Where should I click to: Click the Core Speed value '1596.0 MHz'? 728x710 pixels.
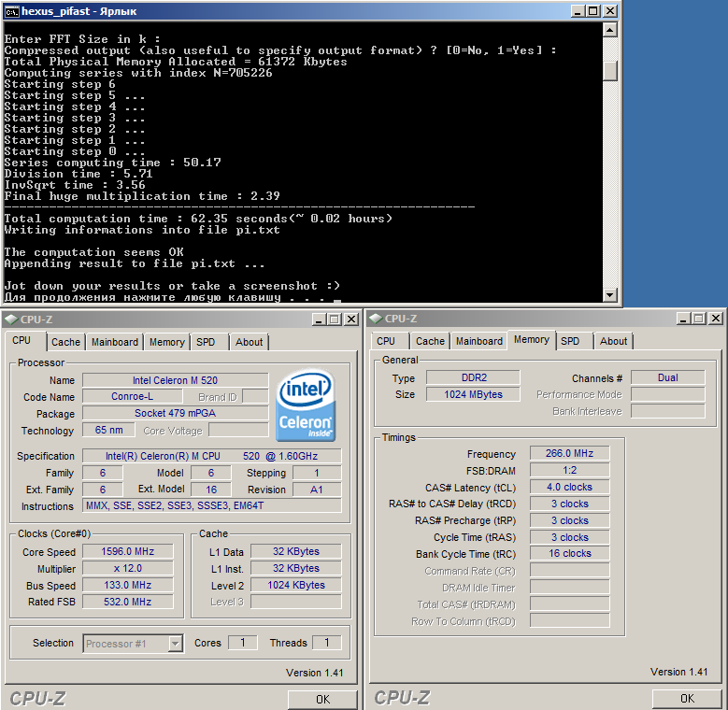click(128, 552)
